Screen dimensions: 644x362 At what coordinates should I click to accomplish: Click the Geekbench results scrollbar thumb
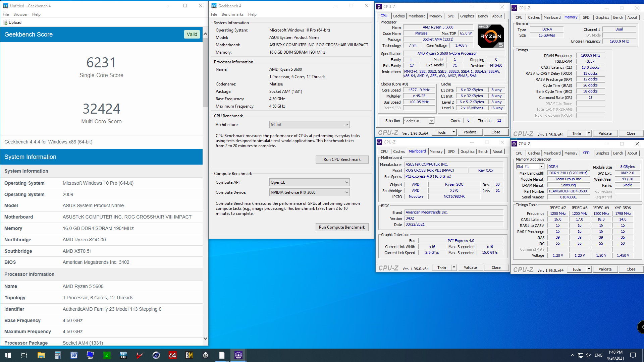point(205,72)
